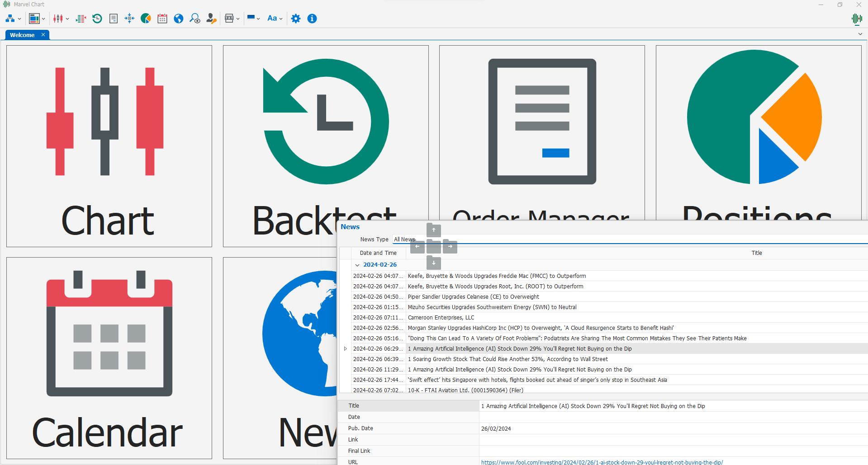The width and height of the screenshot is (868, 465).
Task: Select Freddie Mac (FMCC) upgrade news row
Action: click(x=609, y=276)
